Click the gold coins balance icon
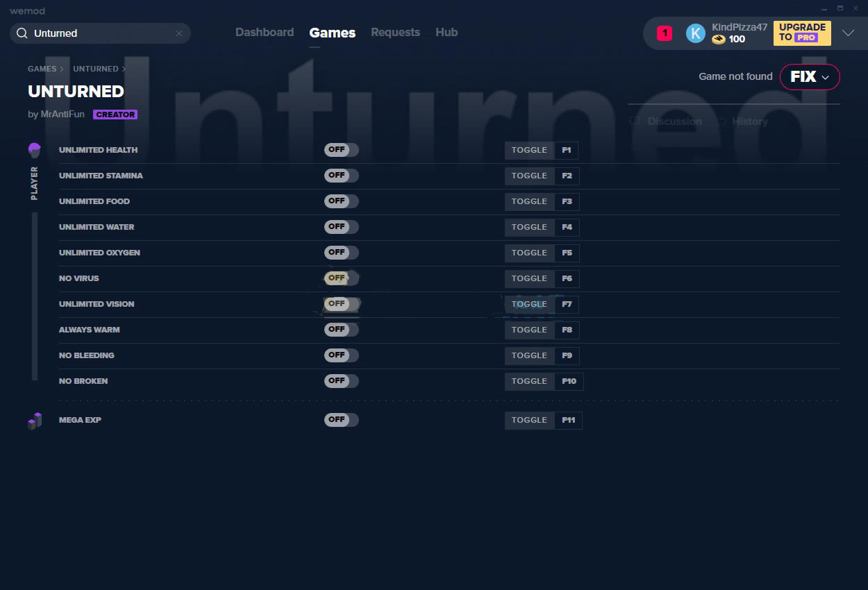868x590 pixels. (x=719, y=40)
